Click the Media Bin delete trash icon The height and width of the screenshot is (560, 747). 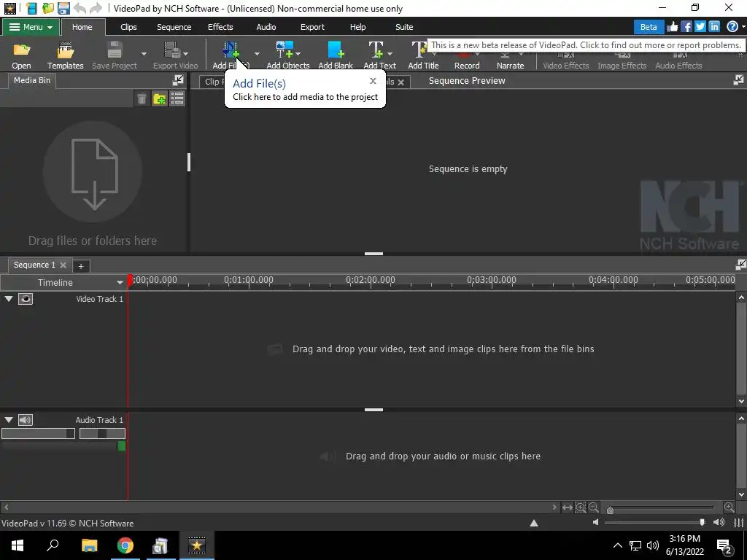pos(142,98)
